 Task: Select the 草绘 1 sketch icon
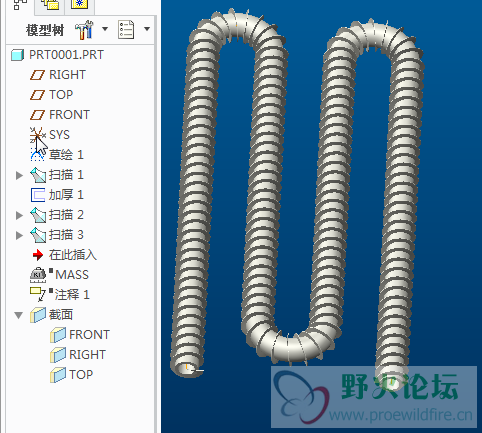coord(38,155)
